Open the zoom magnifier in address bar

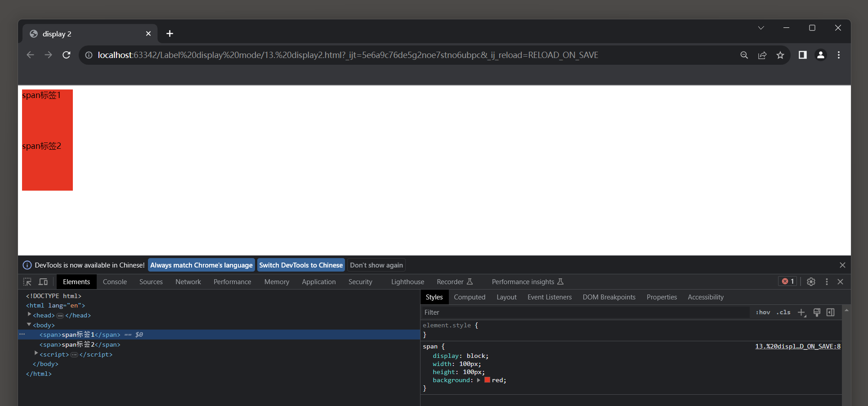coord(744,55)
